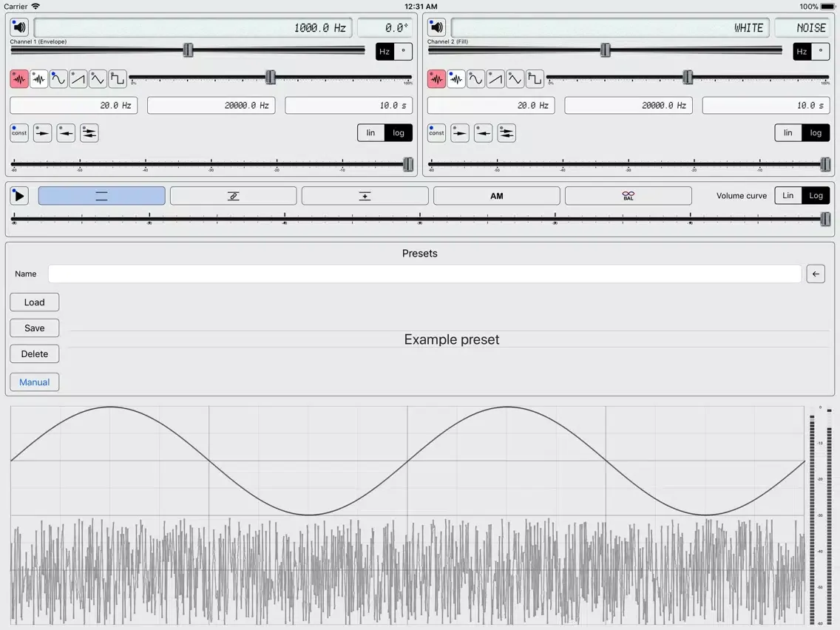This screenshot has height=630, width=840.
Task: Enable bidirectional sweep for Channel 1
Action: coord(89,133)
